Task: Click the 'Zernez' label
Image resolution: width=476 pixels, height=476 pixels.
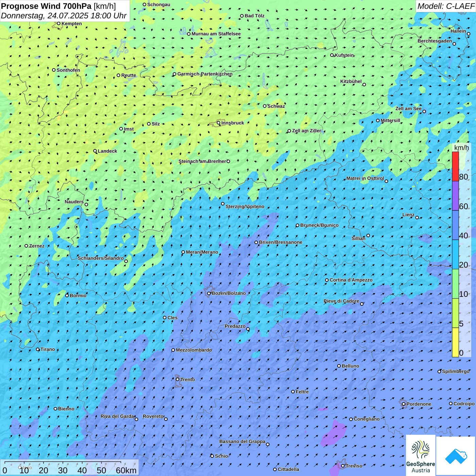Action: tap(37, 246)
